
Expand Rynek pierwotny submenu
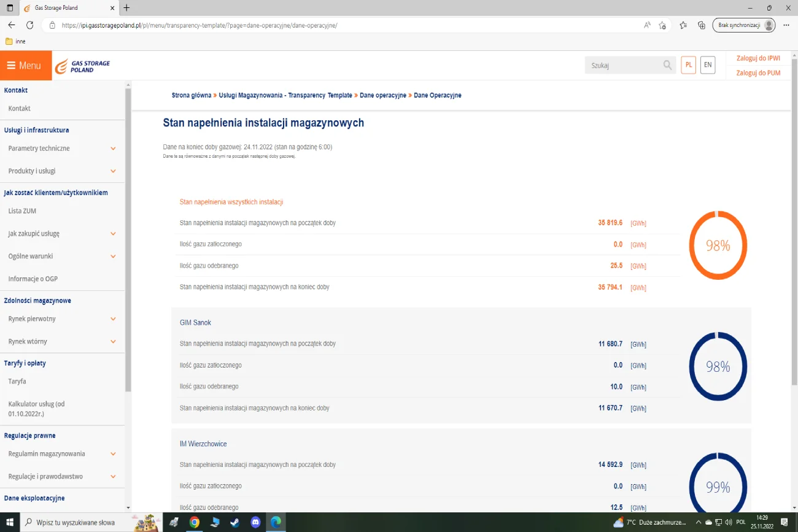(x=113, y=319)
